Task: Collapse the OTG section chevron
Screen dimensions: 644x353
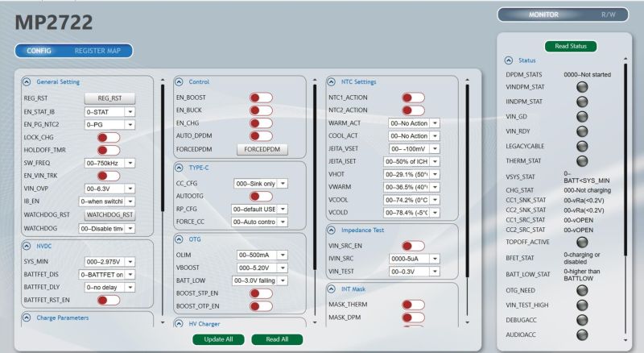Action: [179, 239]
